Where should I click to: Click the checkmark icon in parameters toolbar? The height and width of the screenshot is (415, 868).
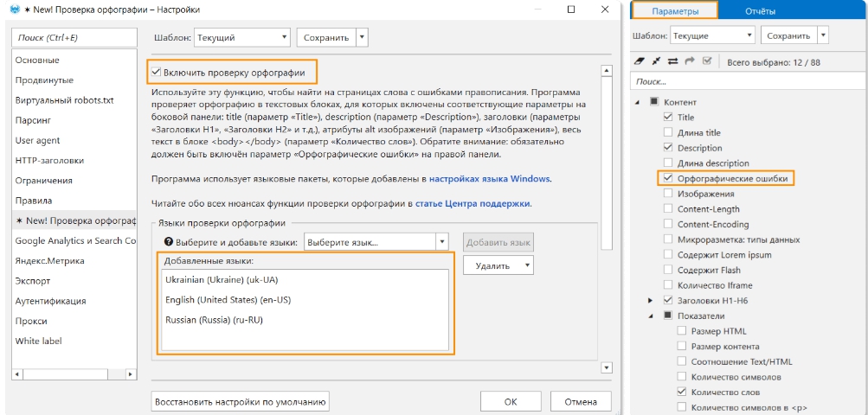(707, 61)
